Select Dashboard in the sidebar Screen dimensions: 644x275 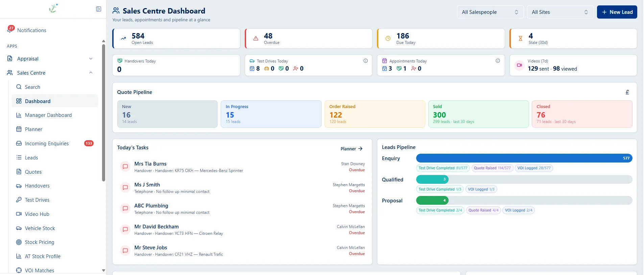tap(55, 101)
